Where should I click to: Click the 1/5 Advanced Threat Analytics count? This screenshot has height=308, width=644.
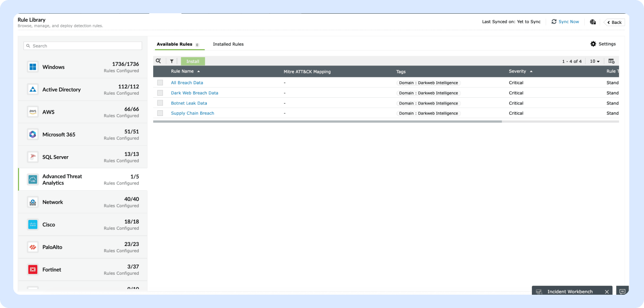(x=135, y=177)
